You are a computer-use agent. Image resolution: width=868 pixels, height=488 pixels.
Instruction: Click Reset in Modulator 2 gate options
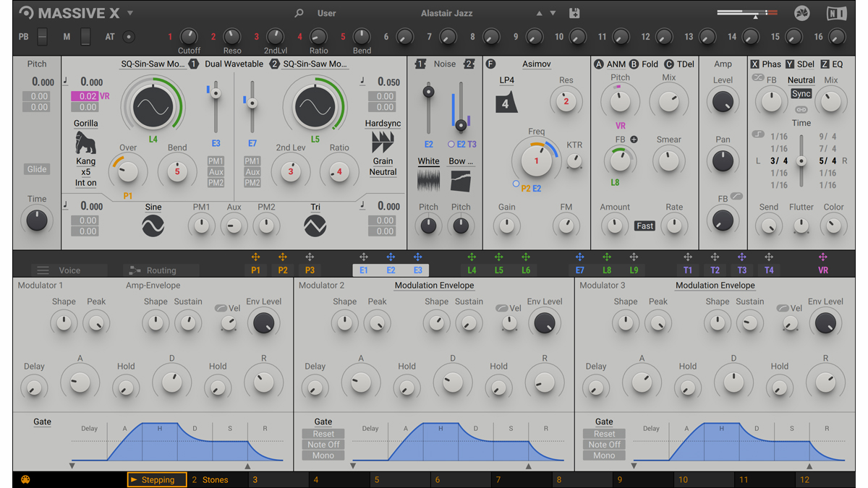323,434
